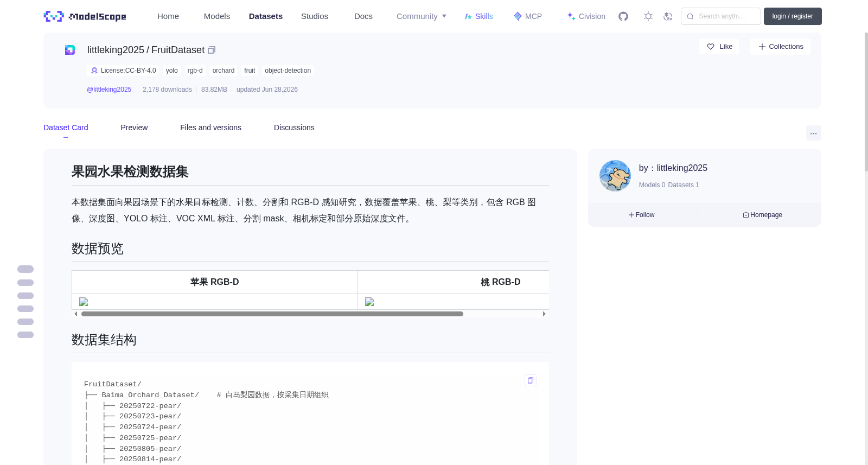Click the heading 数据集结构

point(104,340)
